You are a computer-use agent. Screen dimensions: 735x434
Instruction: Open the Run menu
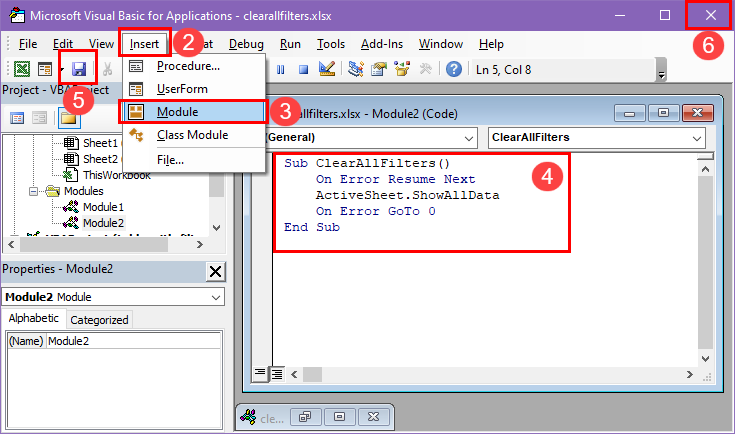pos(290,44)
